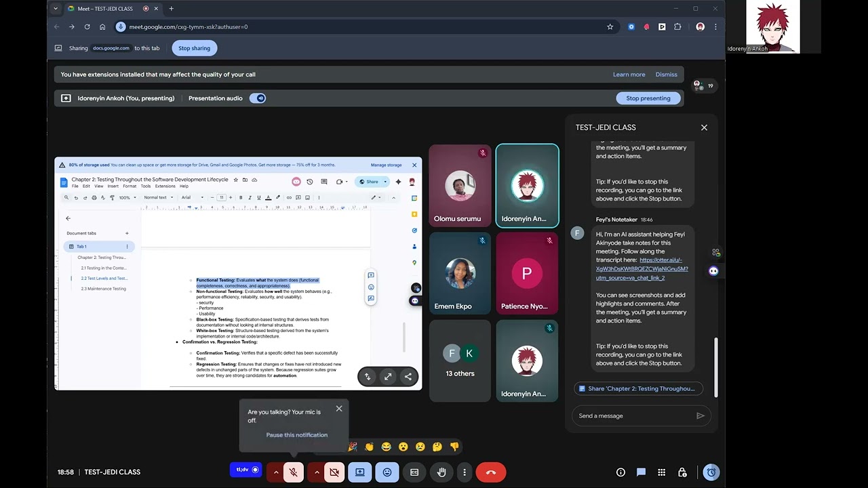Open the Share button dropdown arrow in Docs
Viewport: 868px width, 488px height.
(385, 182)
